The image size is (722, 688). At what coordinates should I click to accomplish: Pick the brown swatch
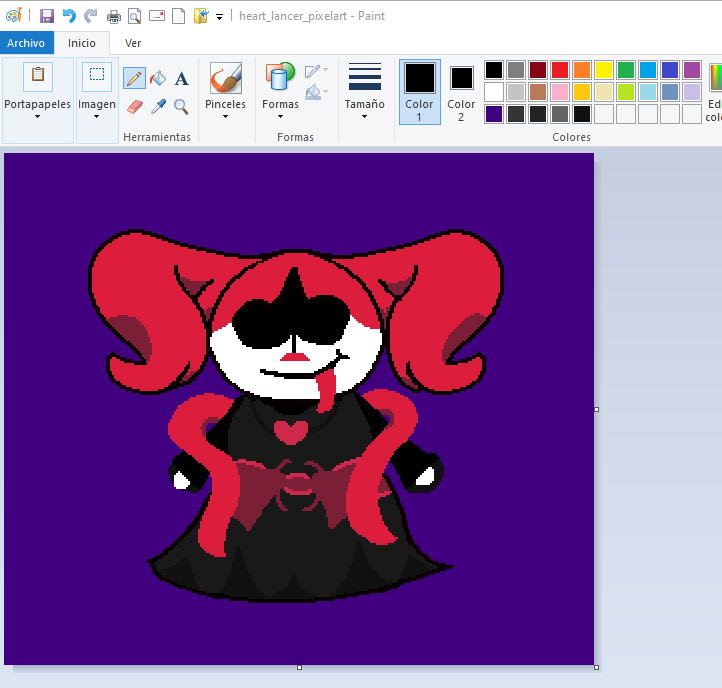click(x=538, y=92)
